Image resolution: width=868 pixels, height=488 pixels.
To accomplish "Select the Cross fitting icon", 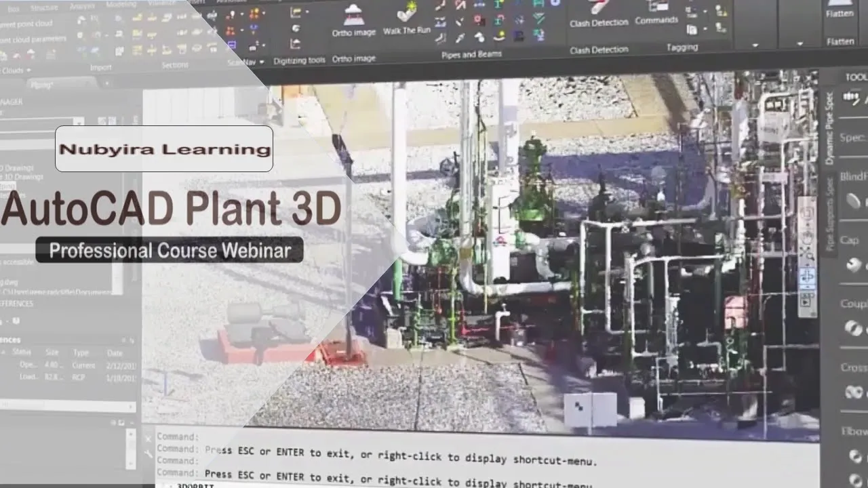I will pyautogui.click(x=852, y=392).
